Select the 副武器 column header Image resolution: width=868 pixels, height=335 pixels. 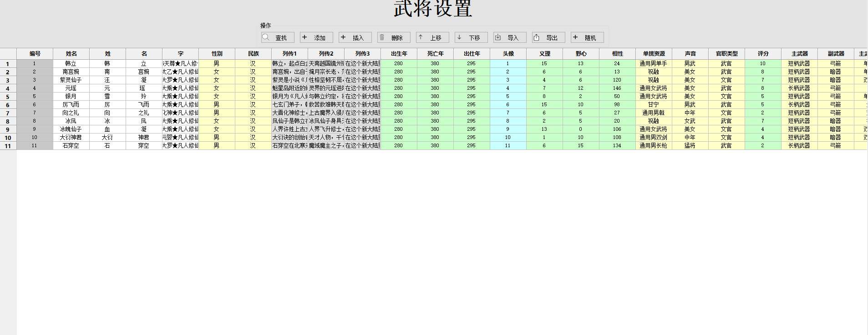pos(836,54)
